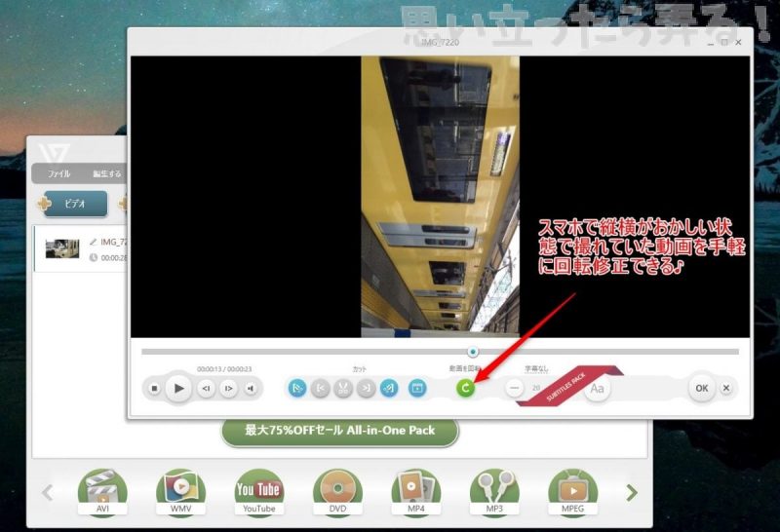Screen dimensions: 780x532
Task: Mark the selection start point
Action: tap(297, 388)
